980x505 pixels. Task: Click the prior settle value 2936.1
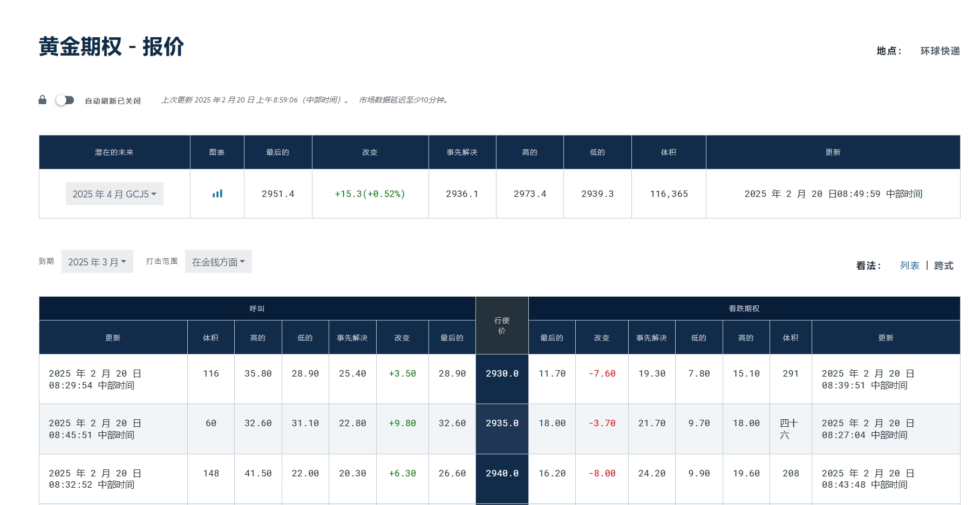[462, 194]
